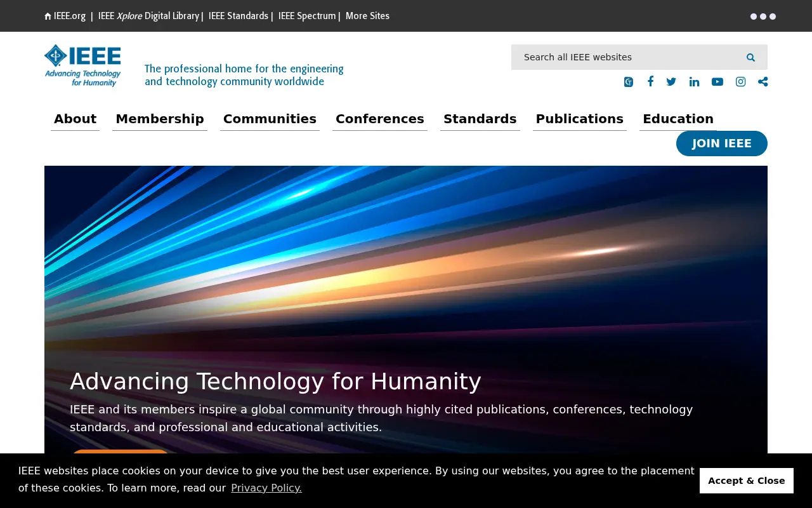Select Communities in the main navigation
Image resolution: width=812 pixels, height=508 pixels.
tap(270, 119)
